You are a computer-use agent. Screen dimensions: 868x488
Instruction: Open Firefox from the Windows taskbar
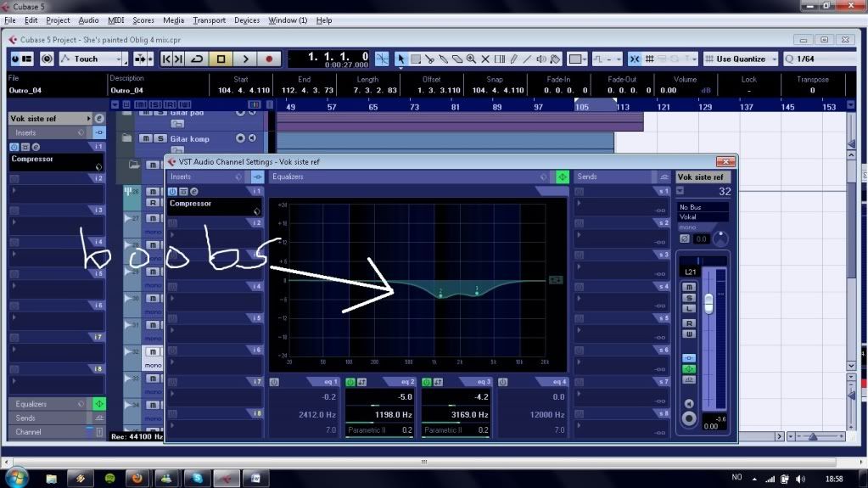pyautogui.click(x=135, y=479)
